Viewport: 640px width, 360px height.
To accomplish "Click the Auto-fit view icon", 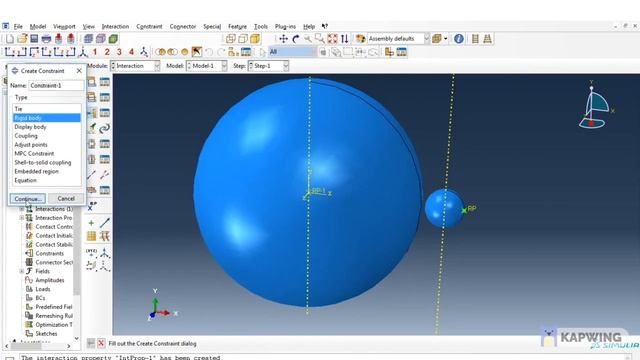I will pyautogui.click(x=332, y=39).
